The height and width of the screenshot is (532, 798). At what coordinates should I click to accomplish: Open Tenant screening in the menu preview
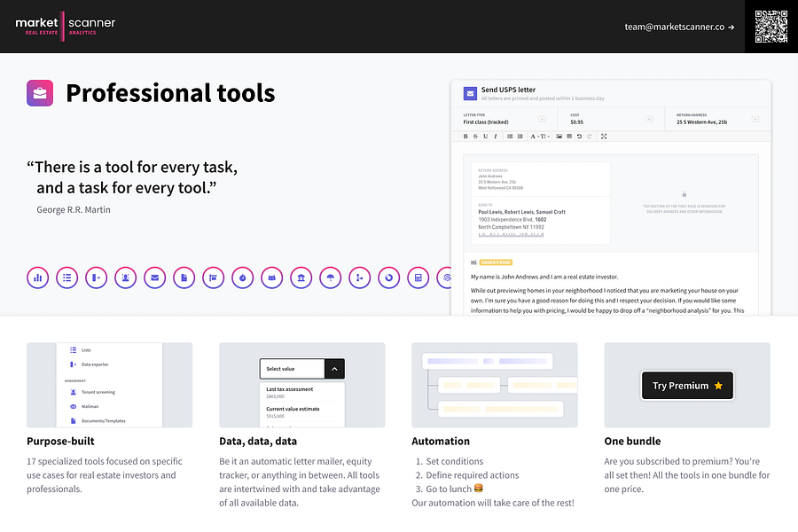[92, 392]
